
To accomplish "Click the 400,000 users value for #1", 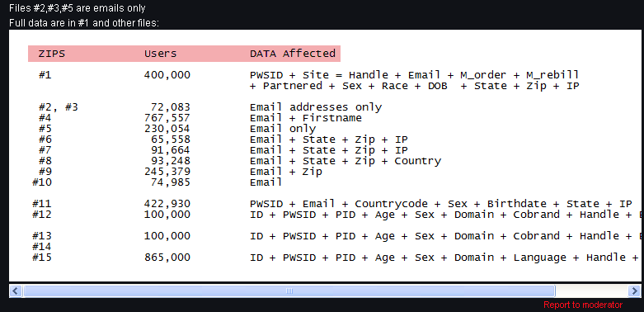I will [x=167, y=75].
